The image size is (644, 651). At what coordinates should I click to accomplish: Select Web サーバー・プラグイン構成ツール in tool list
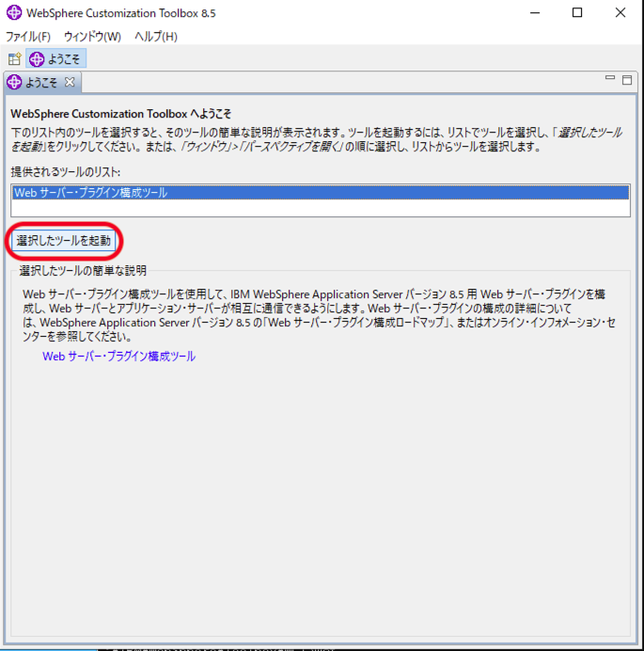tap(321, 193)
